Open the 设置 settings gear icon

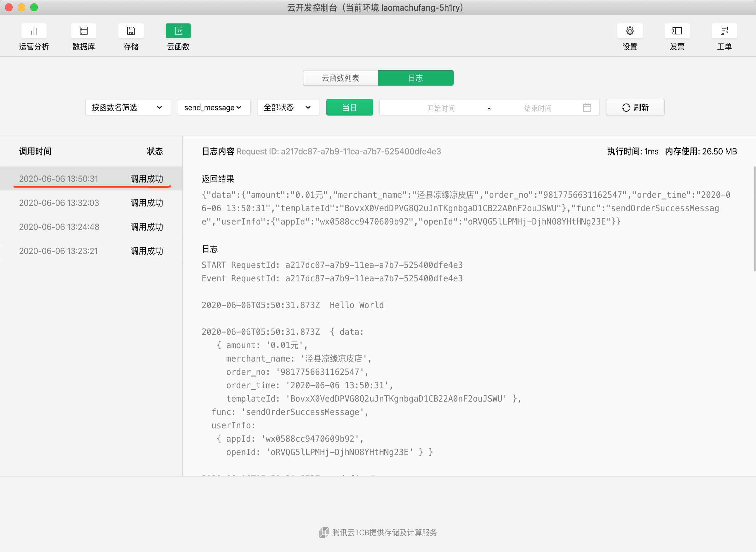tap(630, 31)
